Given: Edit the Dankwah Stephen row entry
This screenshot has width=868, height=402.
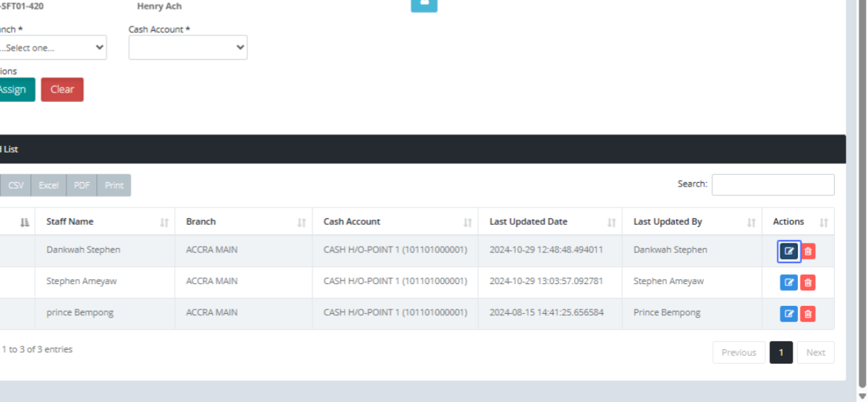Looking at the screenshot, I should click(x=788, y=252).
